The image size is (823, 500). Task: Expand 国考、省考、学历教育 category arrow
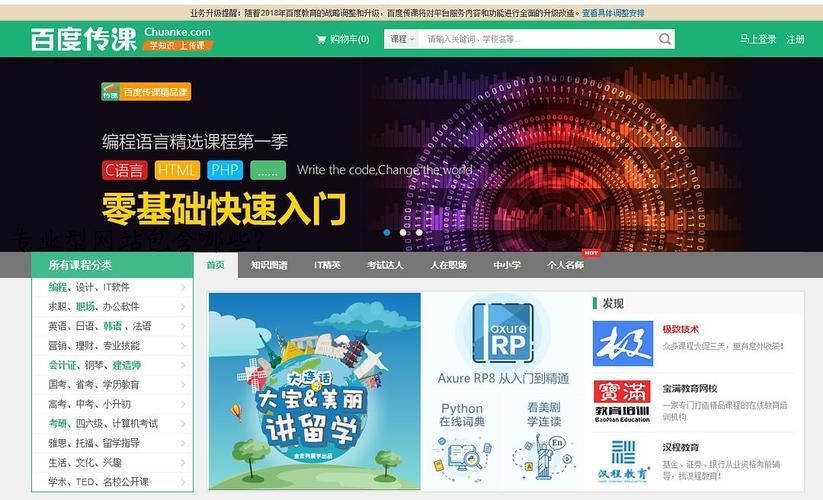pyautogui.click(x=183, y=385)
